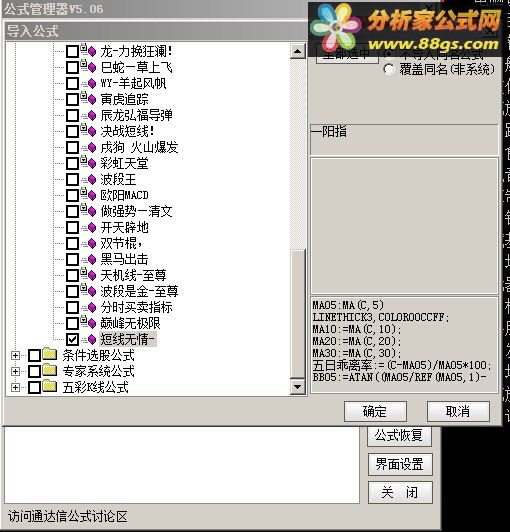Click the purple formula icon beside 黑马出击
510x532 pixels.
tap(92, 260)
